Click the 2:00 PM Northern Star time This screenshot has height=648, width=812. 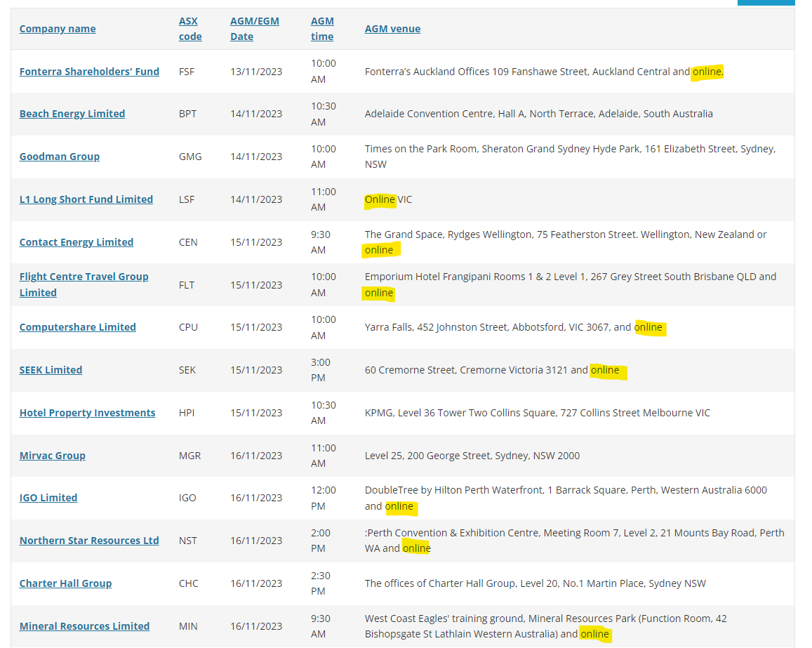point(321,541)
